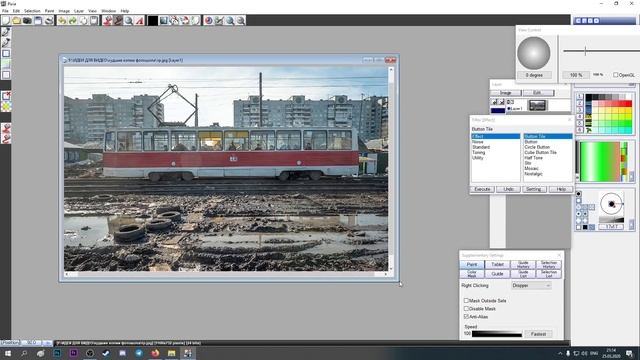Select the Noise filter category
Image resolution: width=640 pixels, height=360 pixels.
coord(477,142)
